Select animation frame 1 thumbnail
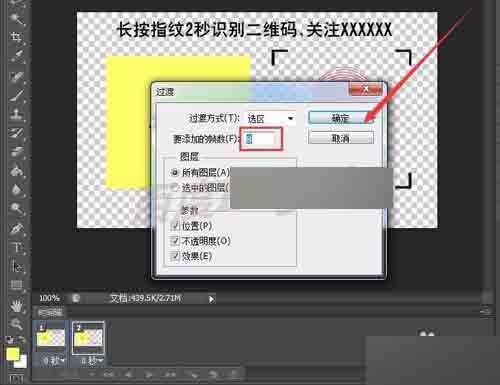This screenshot has width=500, height=385. (x=51, y=338)
